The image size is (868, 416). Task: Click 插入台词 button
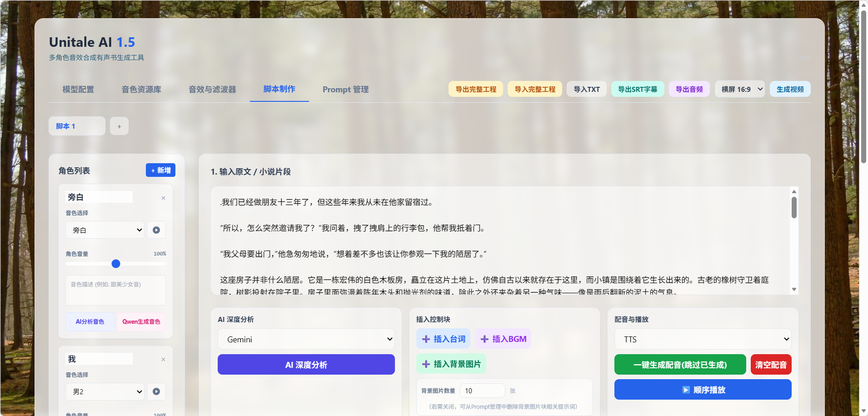(x=444, y=339)
